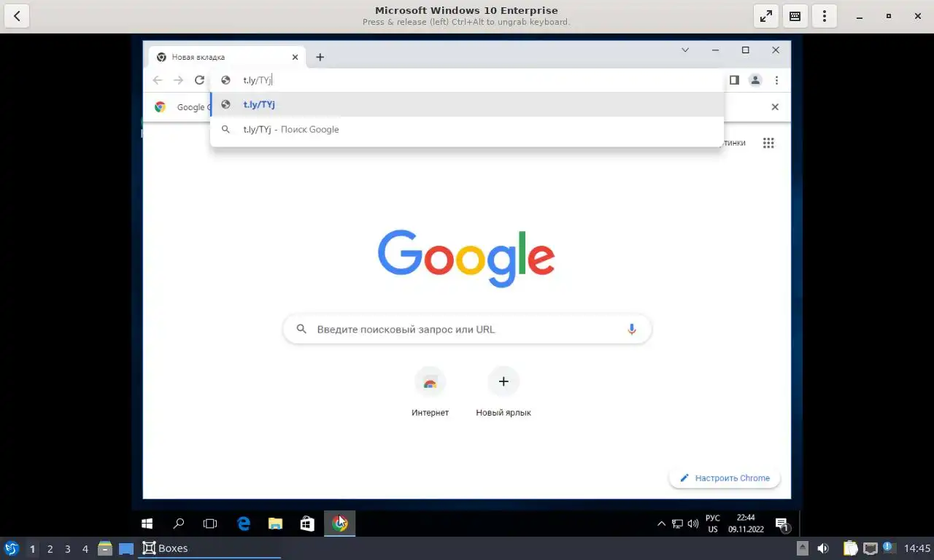Open the Google apps grid

point(768,143)
